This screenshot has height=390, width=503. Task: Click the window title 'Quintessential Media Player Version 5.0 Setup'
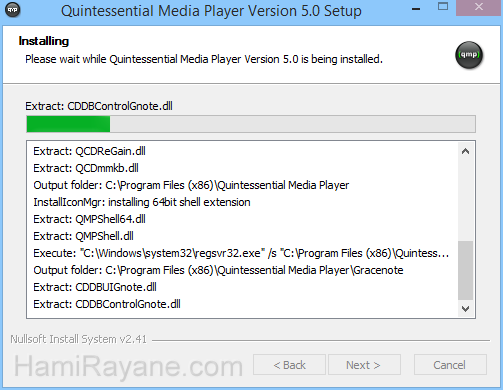pyautogui.click(x=211, y=11)
